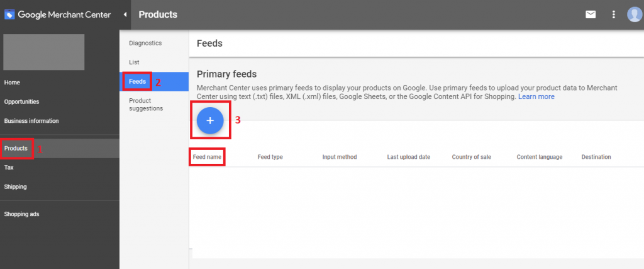The height and width of the screenshot is (269, 644).
Task: Open the mail notifications icon
Action: pos(591,15)
